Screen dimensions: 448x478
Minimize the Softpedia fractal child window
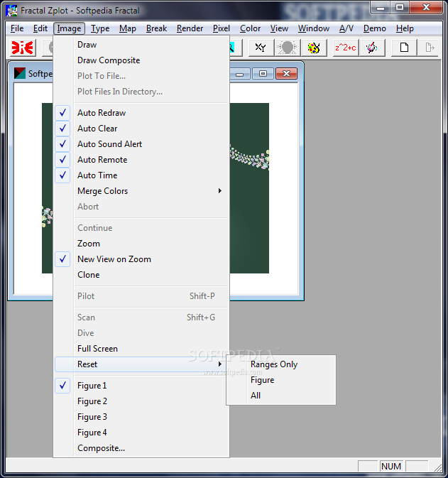(240, 74)
